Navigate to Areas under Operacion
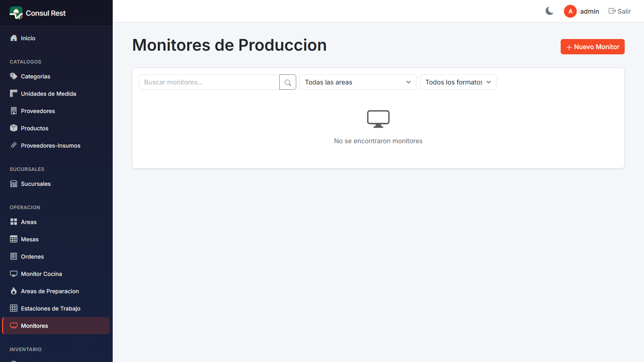This screenshot has width=644, height=362. click(56, 222)
